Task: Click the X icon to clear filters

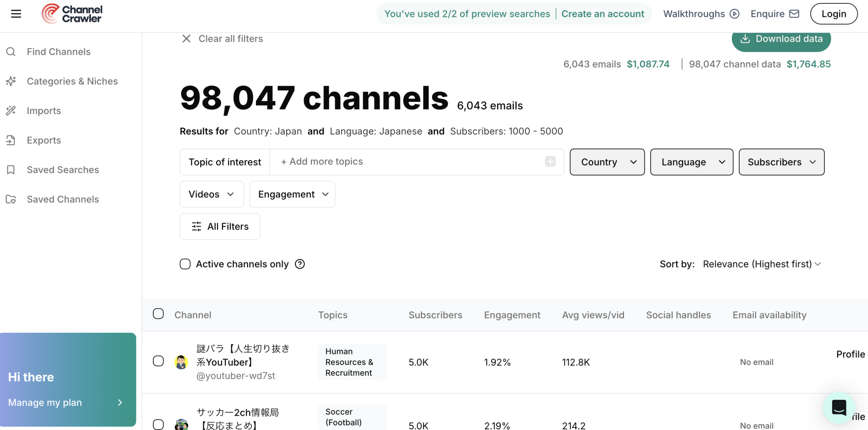Action: (186, 39)
